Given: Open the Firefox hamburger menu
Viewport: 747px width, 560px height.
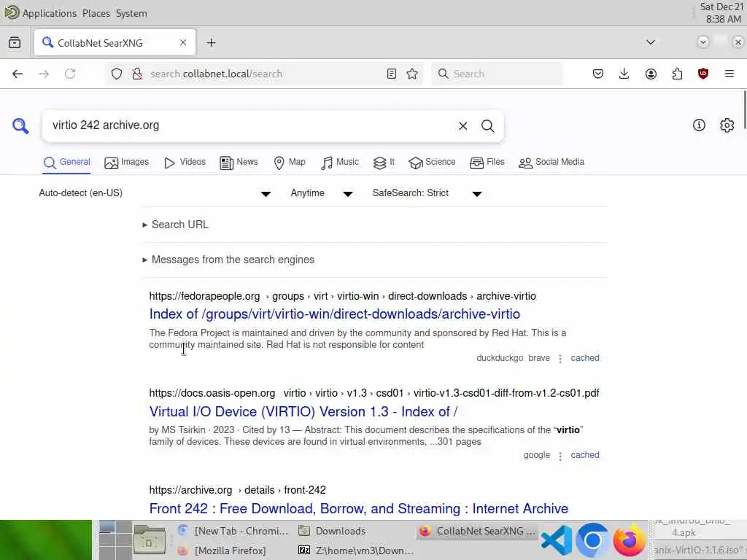Looking at the screenshot, I should pos(729,74).
